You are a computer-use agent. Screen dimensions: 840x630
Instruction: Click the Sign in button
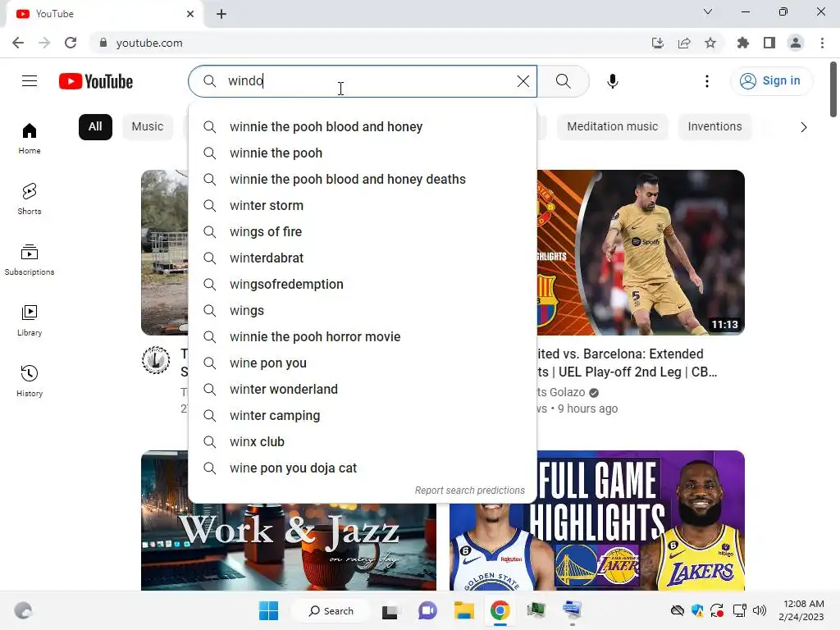click(x=771, y=81)
